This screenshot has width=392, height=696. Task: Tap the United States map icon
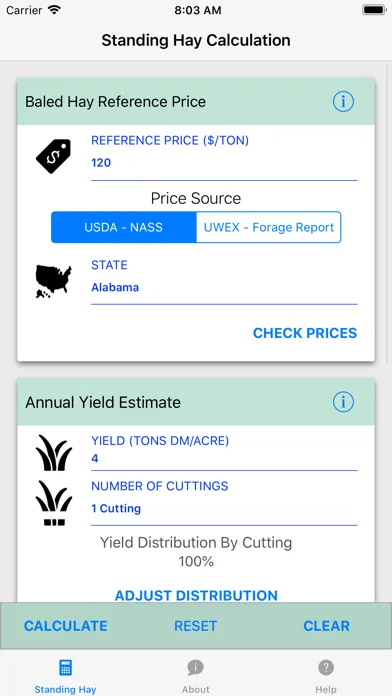tap(53, 281)
